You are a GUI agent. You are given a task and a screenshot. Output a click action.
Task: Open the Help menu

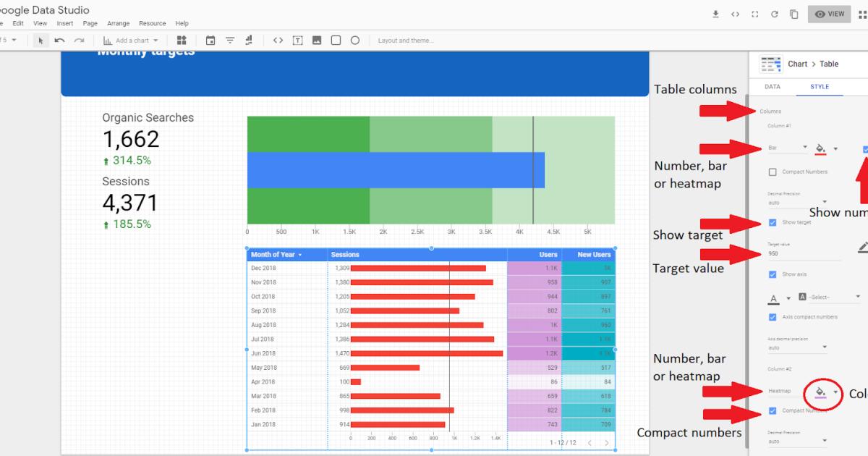(x=182, y=23)
